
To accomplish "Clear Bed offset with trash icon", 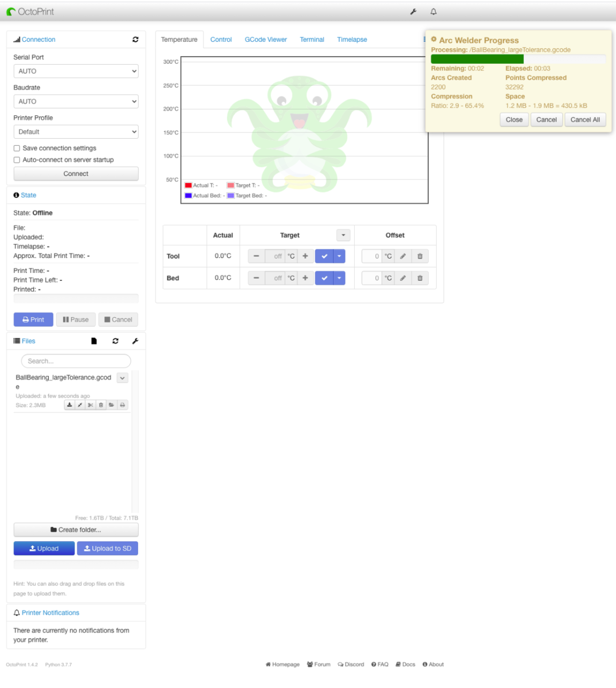I will click(x=420, y=278).
